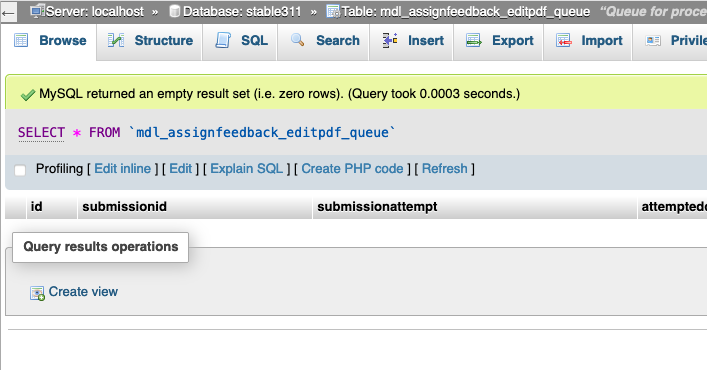Switch to the Export tab
707x370 pixels.
(500, 41)
